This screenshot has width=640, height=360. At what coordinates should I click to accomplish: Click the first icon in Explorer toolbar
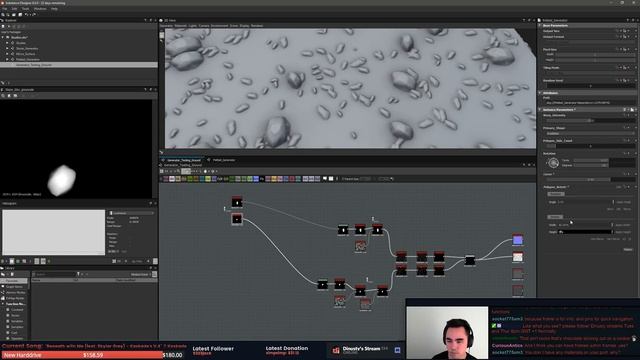(x=3, y=26)
